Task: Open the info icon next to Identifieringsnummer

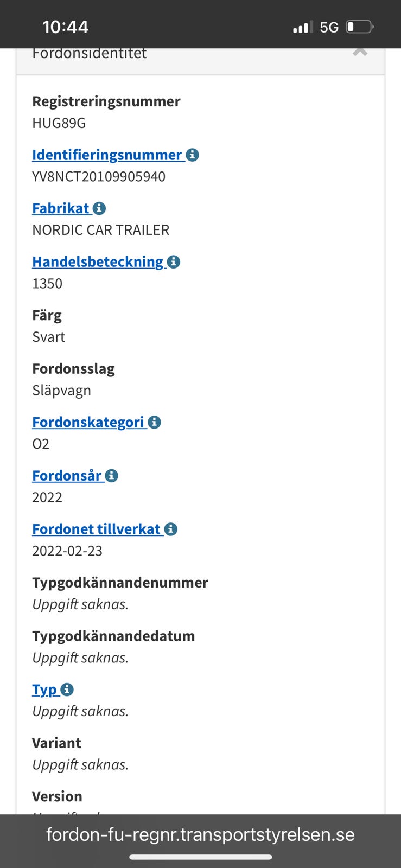Action: pos(193,155)
